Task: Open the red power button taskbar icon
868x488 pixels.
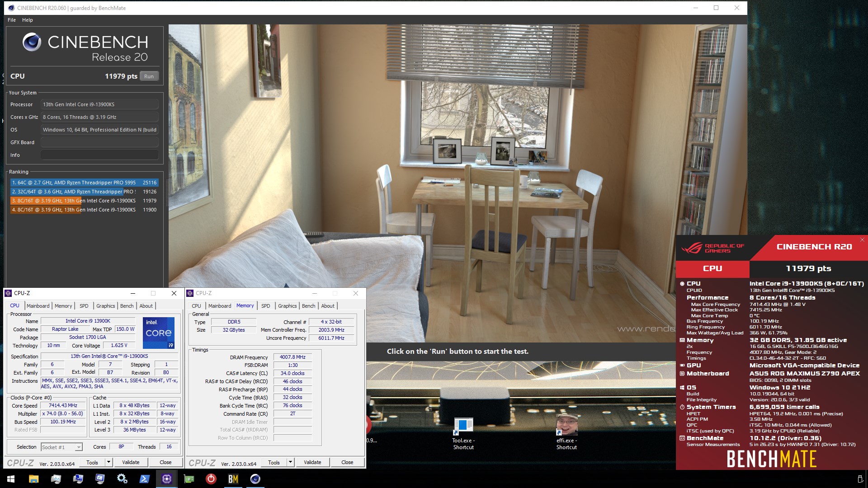Action: pos(211,479)
